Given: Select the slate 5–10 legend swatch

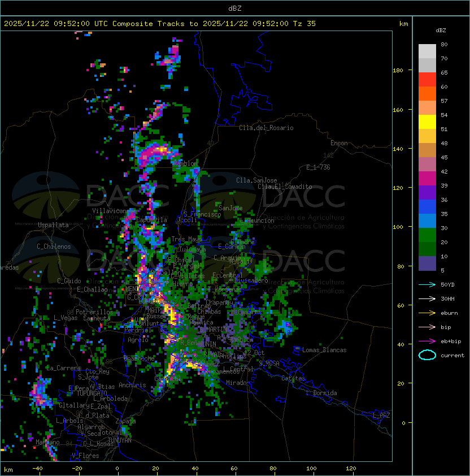Looking at the screenshot, I should click(427, 263).
